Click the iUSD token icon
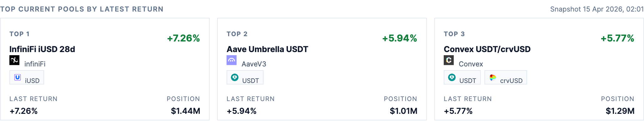644x121 pixels. click(18, 77)
